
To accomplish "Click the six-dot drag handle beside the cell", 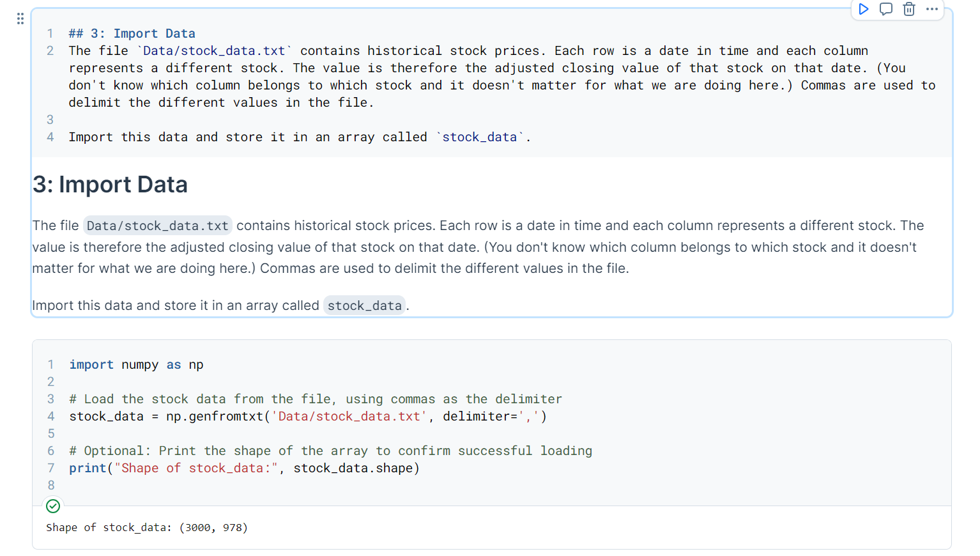I will [20, 18].
